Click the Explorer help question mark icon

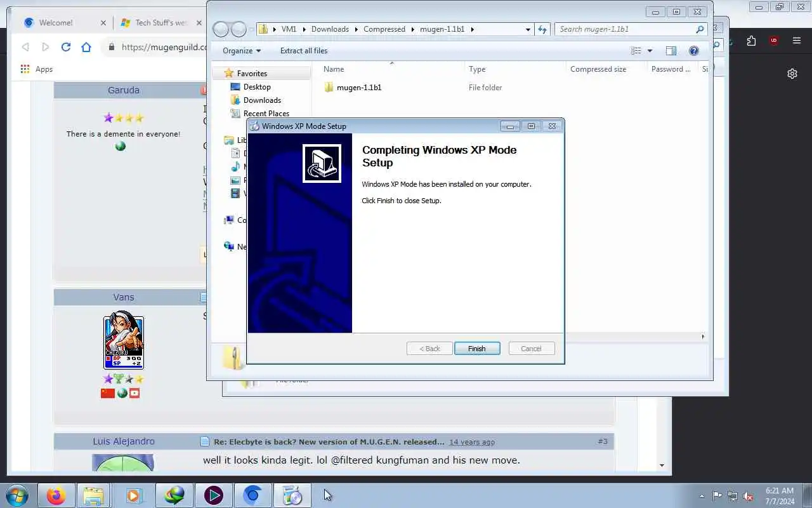694,51
